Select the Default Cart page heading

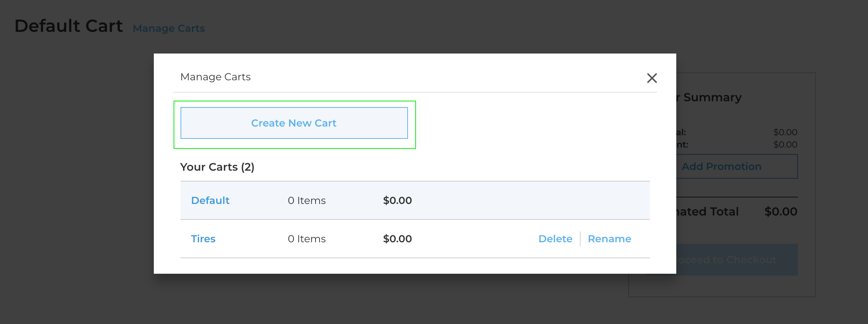point(69,26)
